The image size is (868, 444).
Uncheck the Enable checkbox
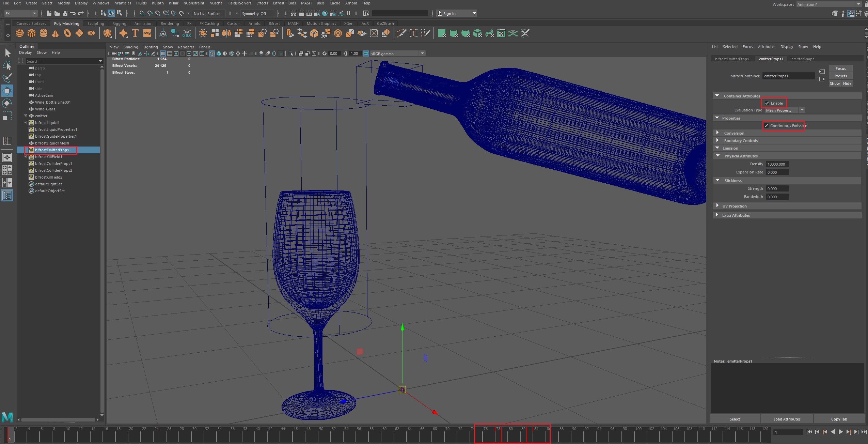click(x=767, y=103)
